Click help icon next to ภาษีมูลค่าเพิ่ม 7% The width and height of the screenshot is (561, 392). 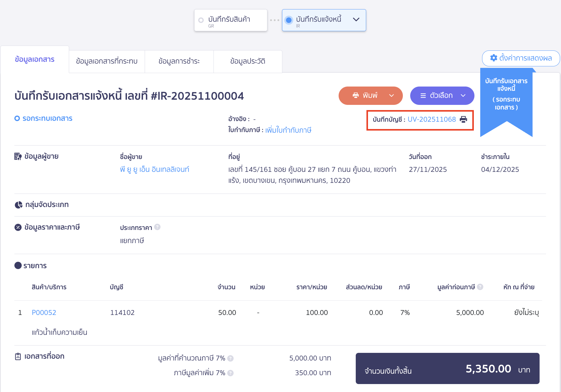[231, 373]
